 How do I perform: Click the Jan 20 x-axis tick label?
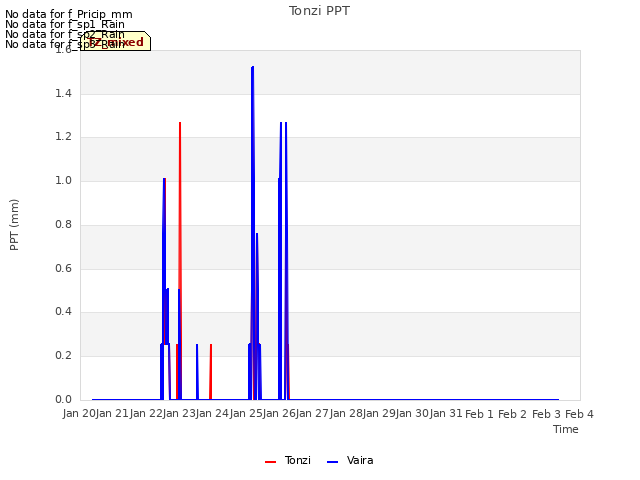(79, 414)
